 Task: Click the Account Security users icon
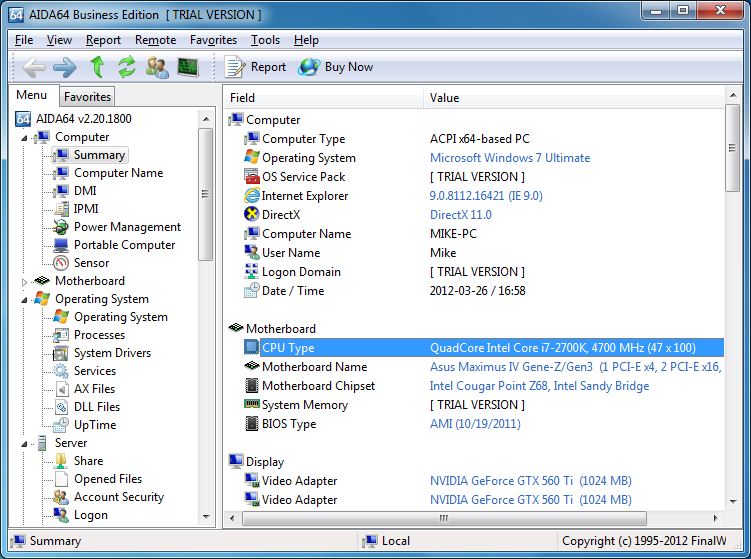click(61, 497)
